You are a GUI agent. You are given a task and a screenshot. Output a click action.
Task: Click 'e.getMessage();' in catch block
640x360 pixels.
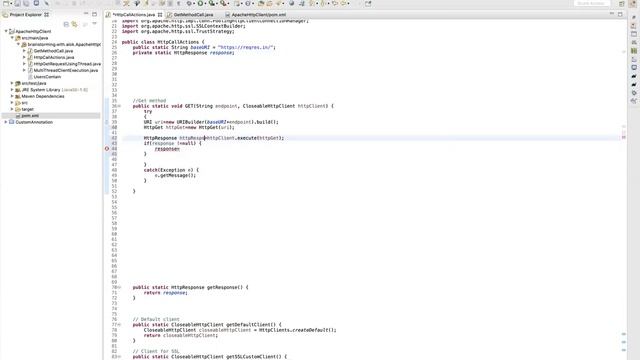pos(175,176)
